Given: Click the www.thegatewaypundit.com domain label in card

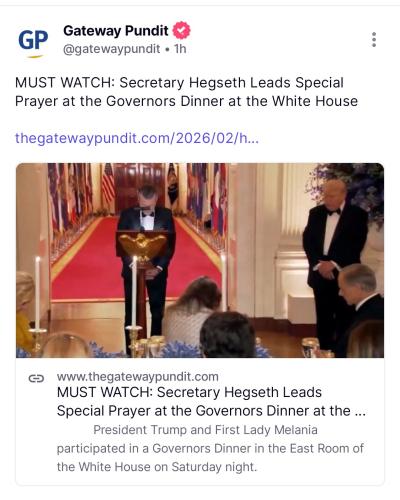Looking at the screenshot, I should [138, 377].
